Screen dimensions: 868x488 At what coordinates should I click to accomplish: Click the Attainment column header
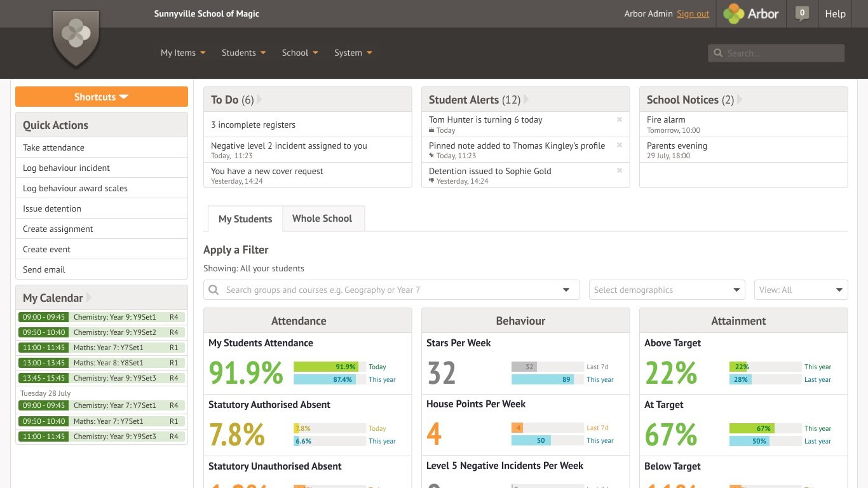(x=743, y=321)
